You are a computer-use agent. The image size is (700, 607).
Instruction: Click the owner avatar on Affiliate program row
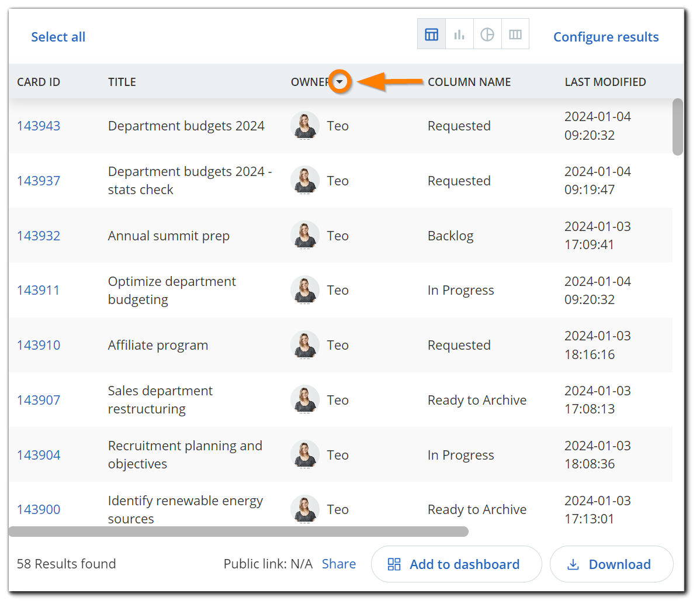(x=304, y=345)
